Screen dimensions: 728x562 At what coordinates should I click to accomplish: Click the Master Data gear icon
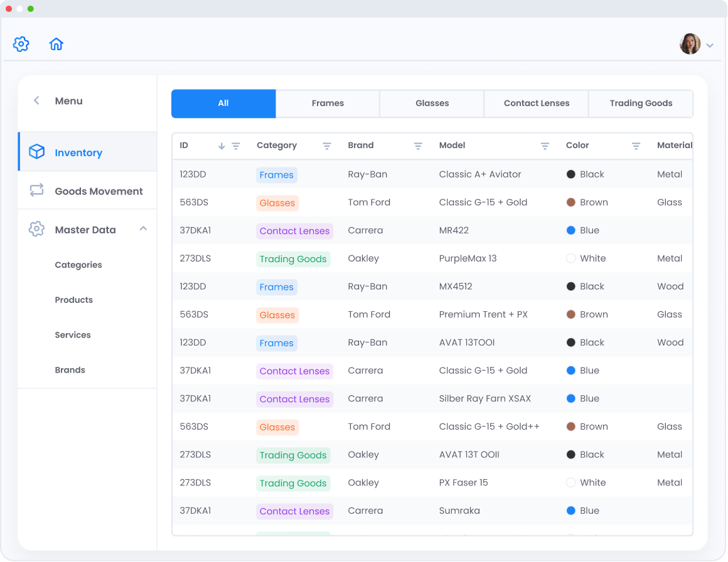coord(37,230)
